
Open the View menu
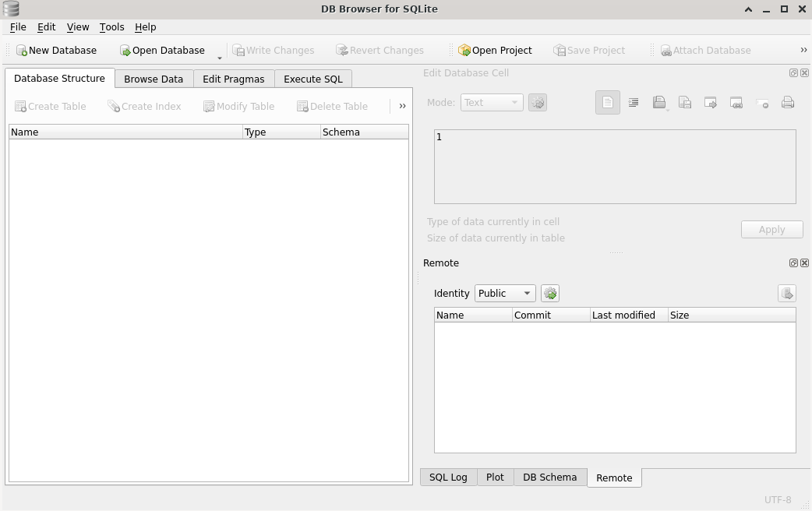tap(78, 27)
